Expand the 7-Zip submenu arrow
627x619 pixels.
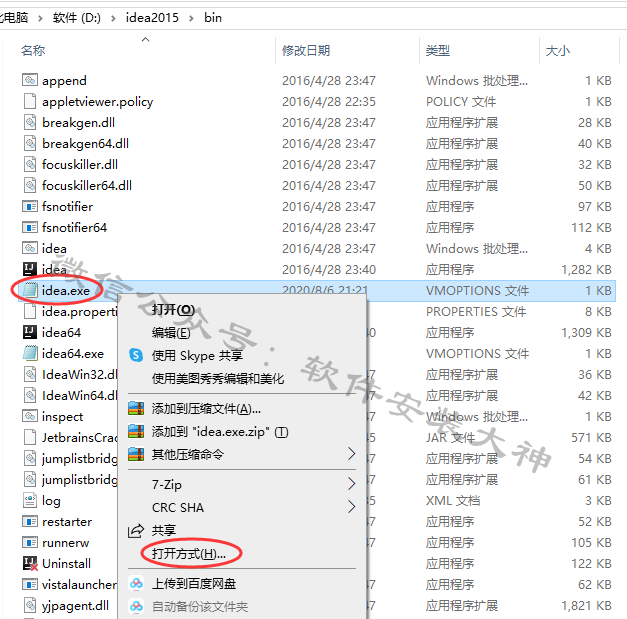click(351, 484)
